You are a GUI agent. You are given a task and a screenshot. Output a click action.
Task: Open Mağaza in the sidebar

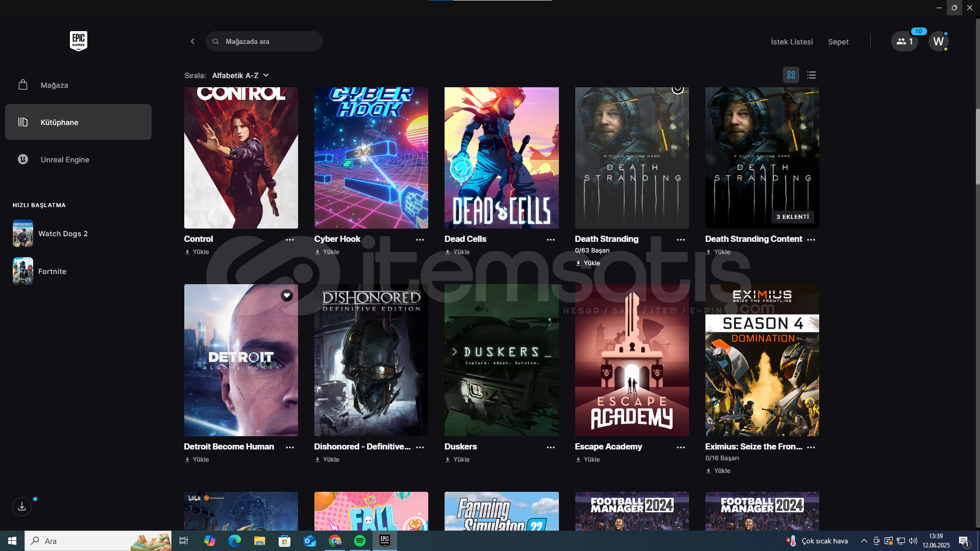point(78,85)
